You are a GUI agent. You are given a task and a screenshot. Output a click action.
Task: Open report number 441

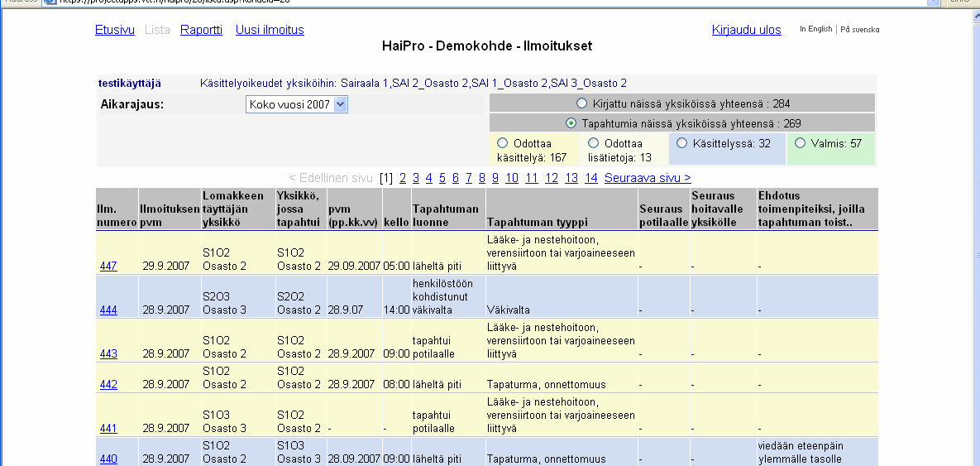tap(108, 429)
